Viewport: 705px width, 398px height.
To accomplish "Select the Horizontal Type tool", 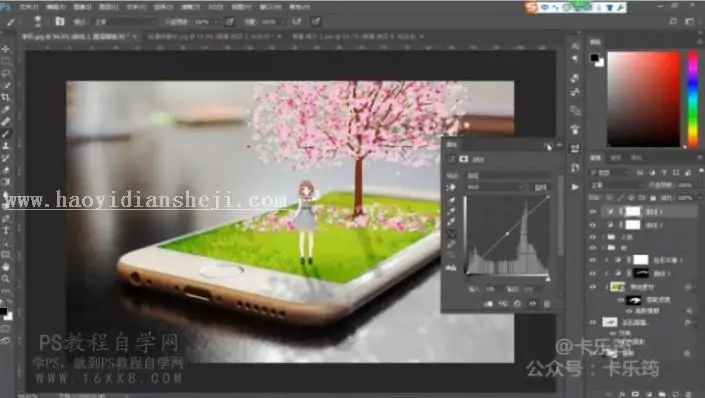I will (x=6, y=231).
